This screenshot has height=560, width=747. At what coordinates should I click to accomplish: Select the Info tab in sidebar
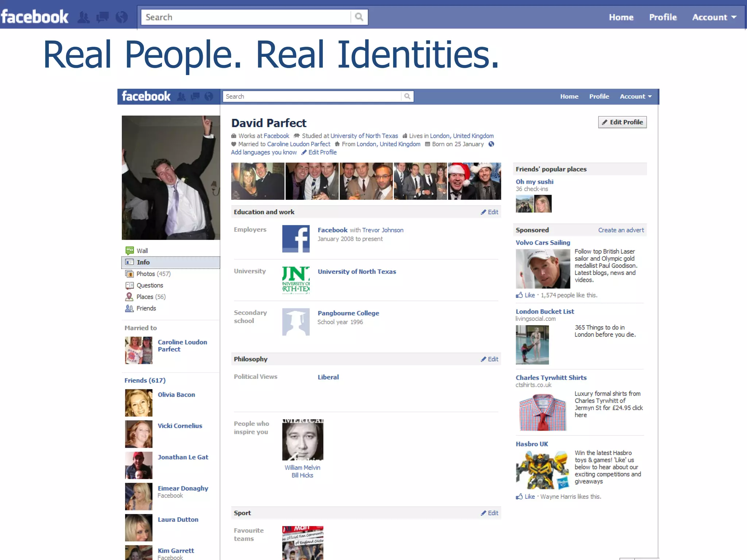click(171, 262)
